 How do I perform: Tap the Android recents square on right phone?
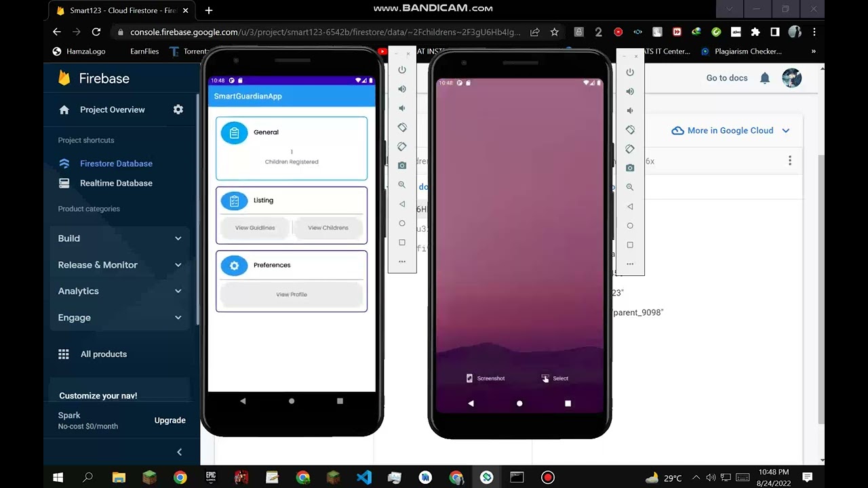(x=568, y=403)
